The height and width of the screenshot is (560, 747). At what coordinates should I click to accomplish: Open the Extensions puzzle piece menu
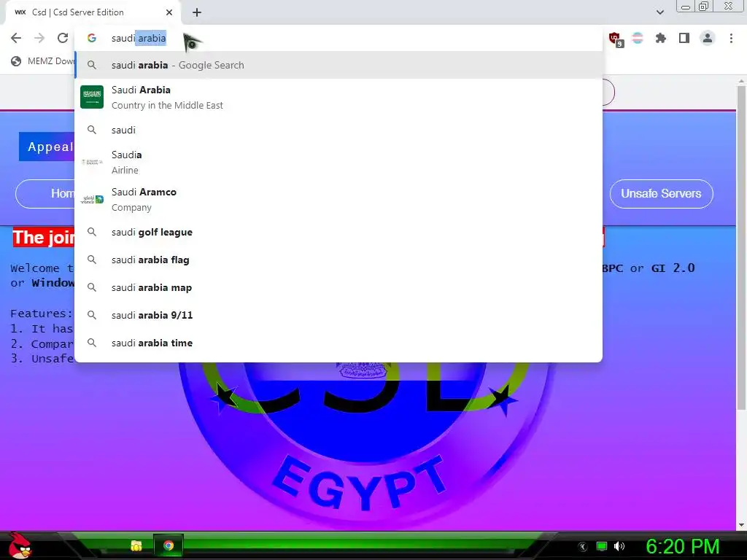661,38
